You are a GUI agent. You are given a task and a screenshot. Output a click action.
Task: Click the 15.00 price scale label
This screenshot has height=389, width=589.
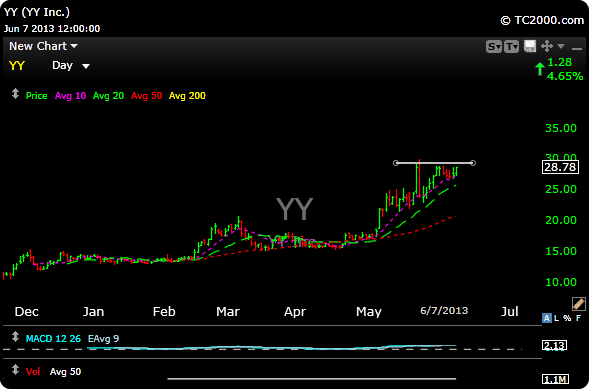point(560,251)
